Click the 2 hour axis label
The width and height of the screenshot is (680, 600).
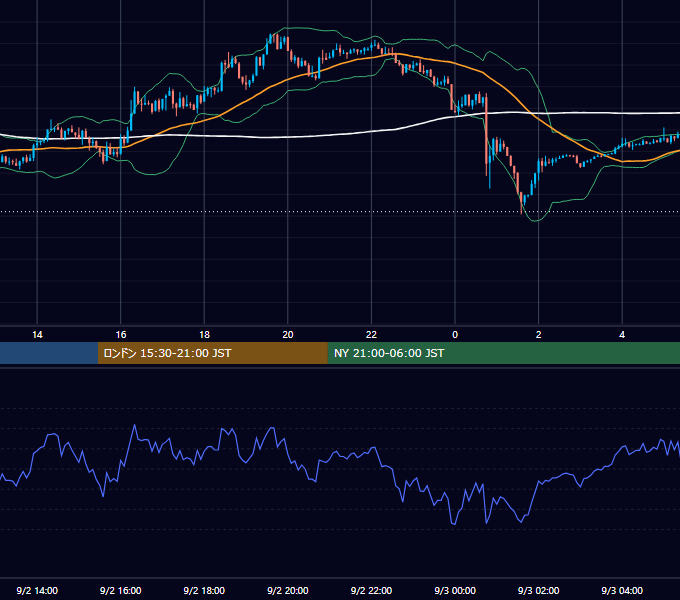[x=539, y=335]
